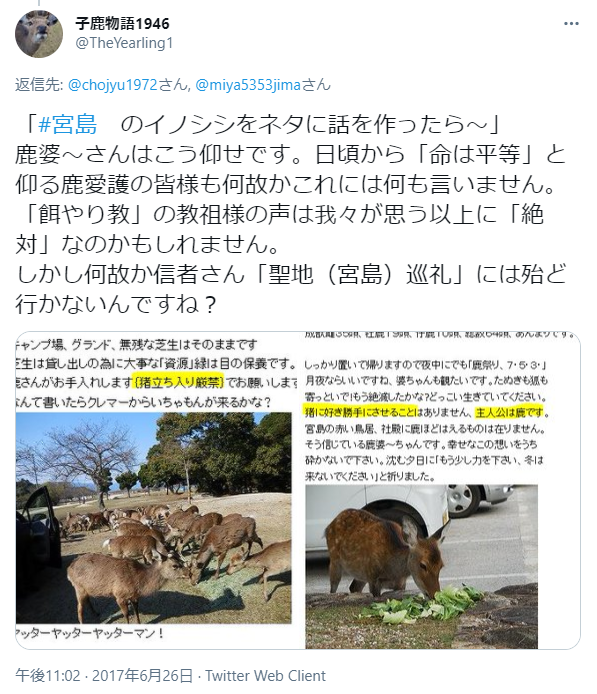Click caption ヤッターヤッターヤッターマン below left photo
597x694 pixels.
tap(90, 633)
